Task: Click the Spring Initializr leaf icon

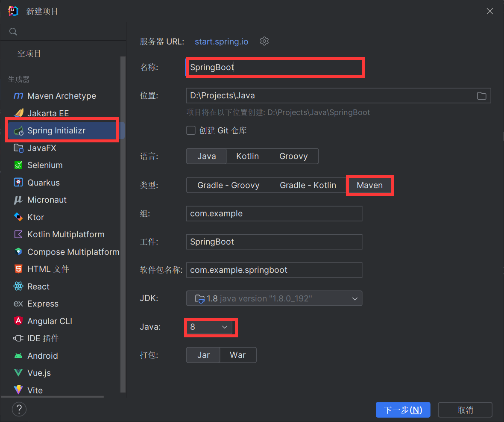Action: tap(19, 130)
